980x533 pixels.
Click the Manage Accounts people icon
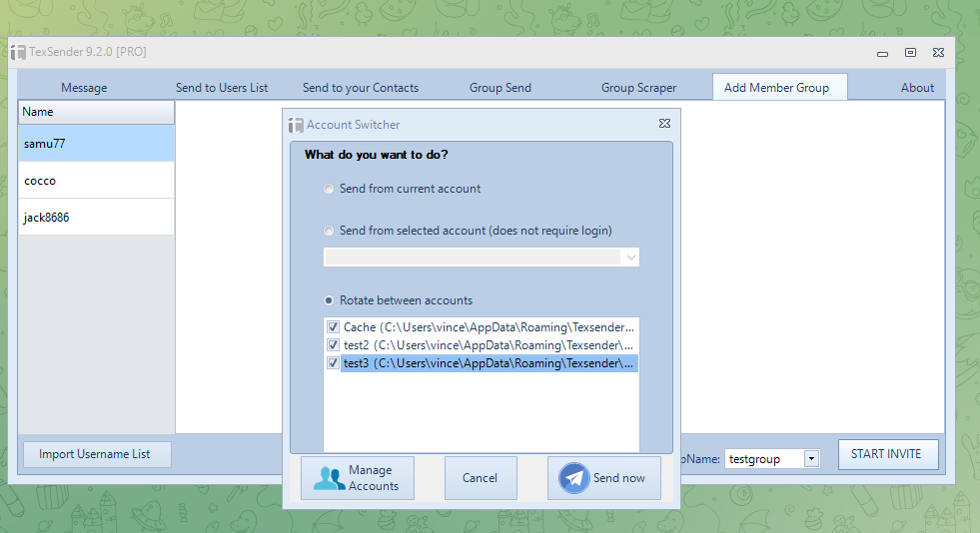(x=329, y=478)
